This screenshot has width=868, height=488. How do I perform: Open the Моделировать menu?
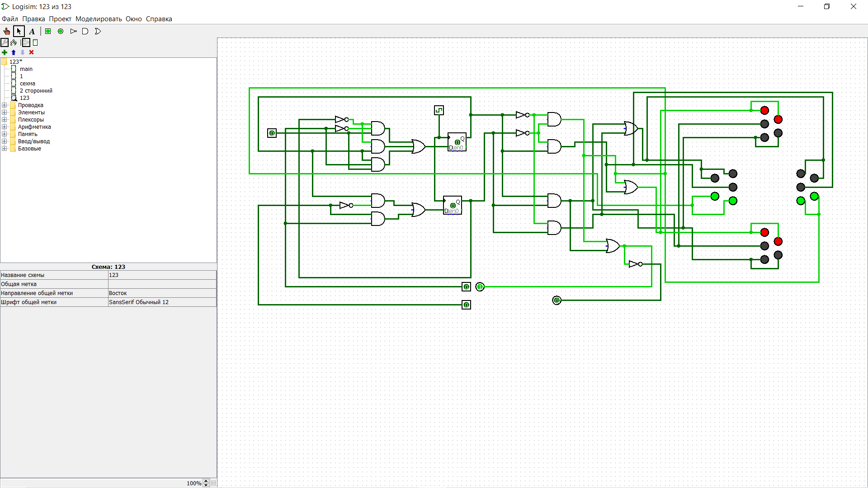click(x=99, y=19)
